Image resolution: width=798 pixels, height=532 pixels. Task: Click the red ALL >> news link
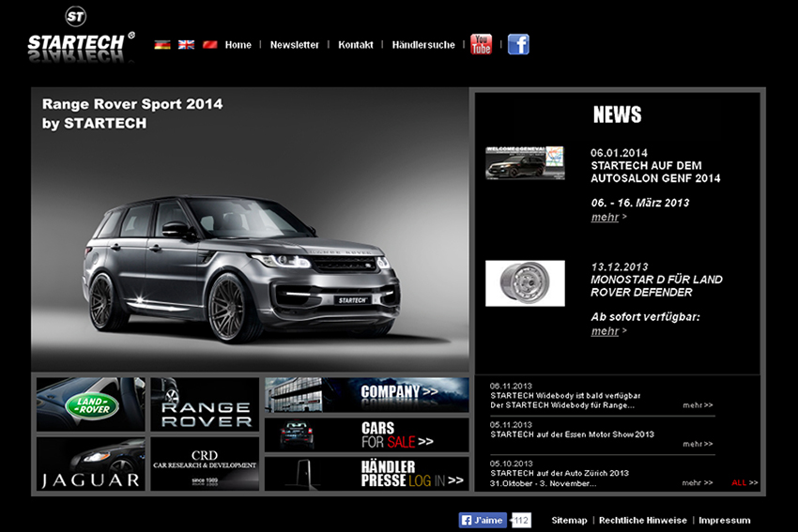pyautogui.click(x=744, y=482)
